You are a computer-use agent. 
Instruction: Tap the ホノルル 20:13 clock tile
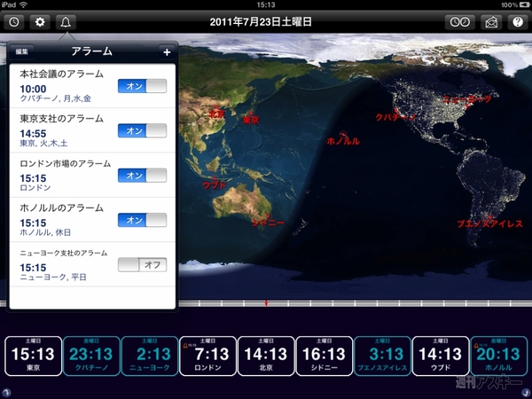[x=498, y=356]
